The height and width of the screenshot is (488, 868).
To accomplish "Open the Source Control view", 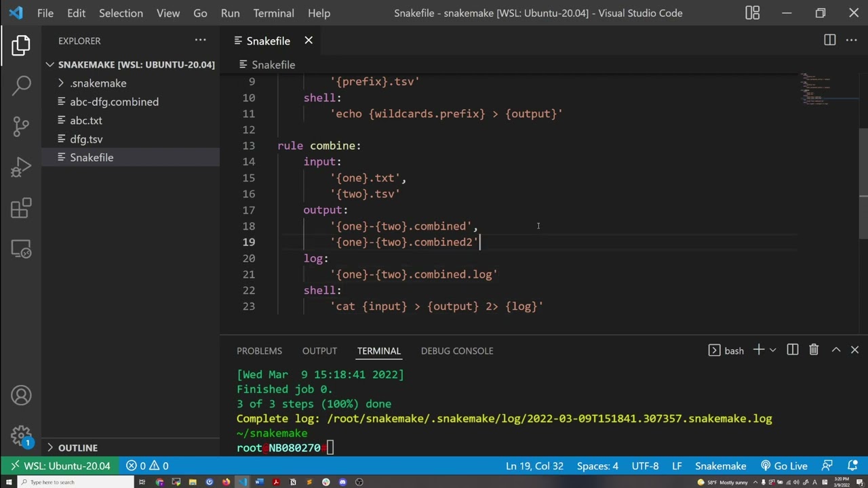I will coord(21,126).
